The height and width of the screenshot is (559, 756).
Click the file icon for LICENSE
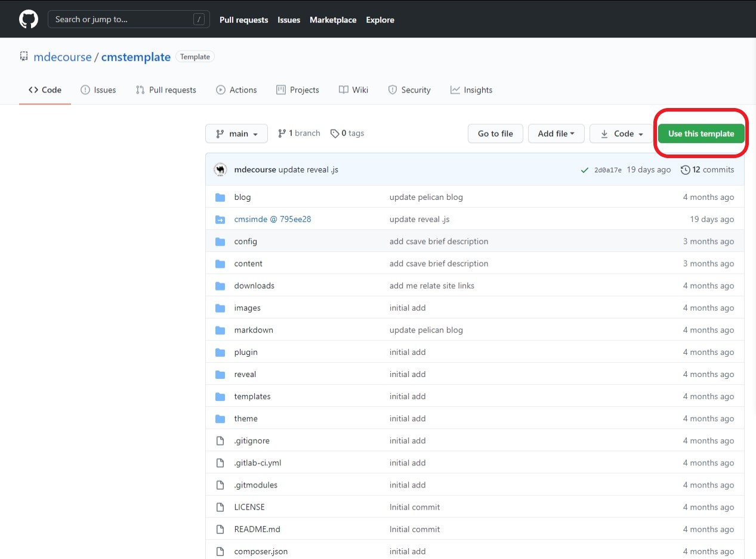point(220,507)
